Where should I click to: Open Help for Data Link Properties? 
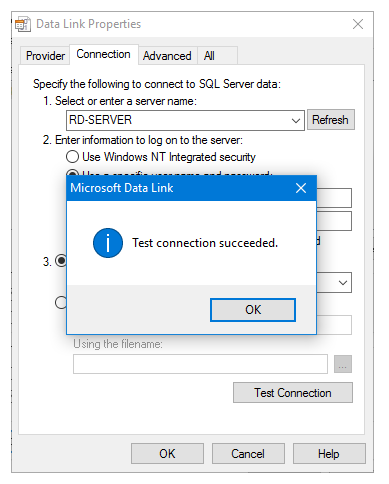[329, 454]
